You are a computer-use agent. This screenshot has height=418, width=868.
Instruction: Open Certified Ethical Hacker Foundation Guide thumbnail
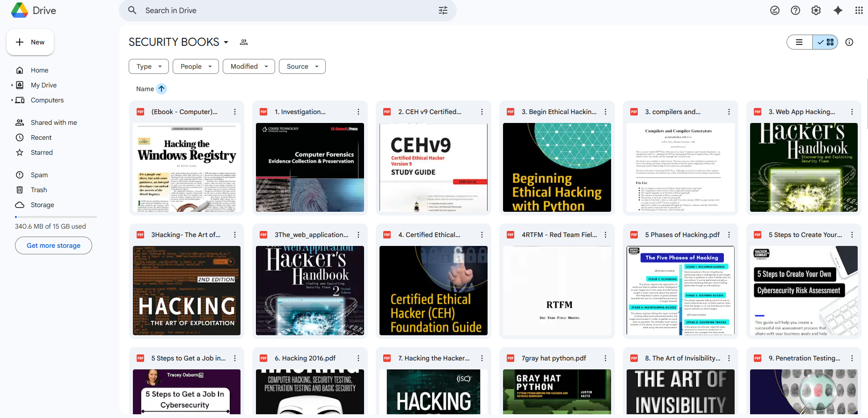[433, 290]
